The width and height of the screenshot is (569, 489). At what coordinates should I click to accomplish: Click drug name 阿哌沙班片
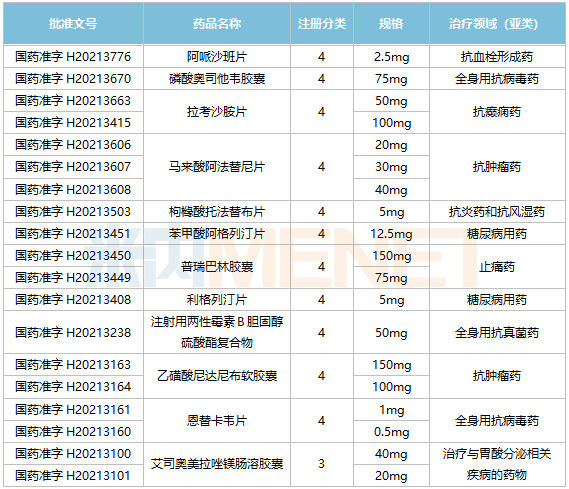tap(217, 57)
